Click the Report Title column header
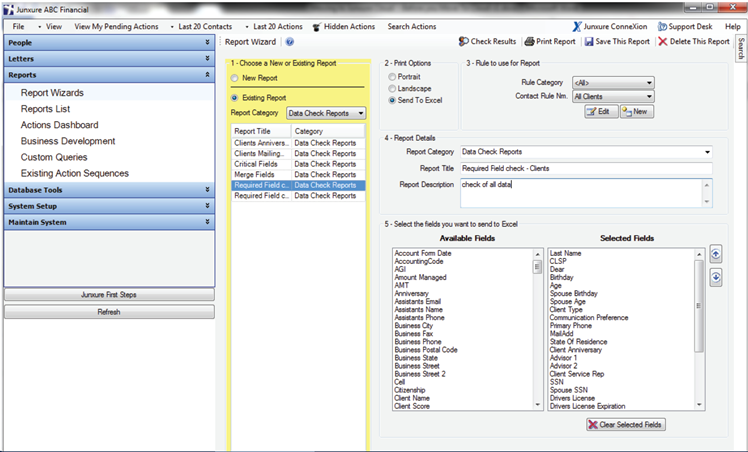Screen dimensions: 748x452 [261, 131]
